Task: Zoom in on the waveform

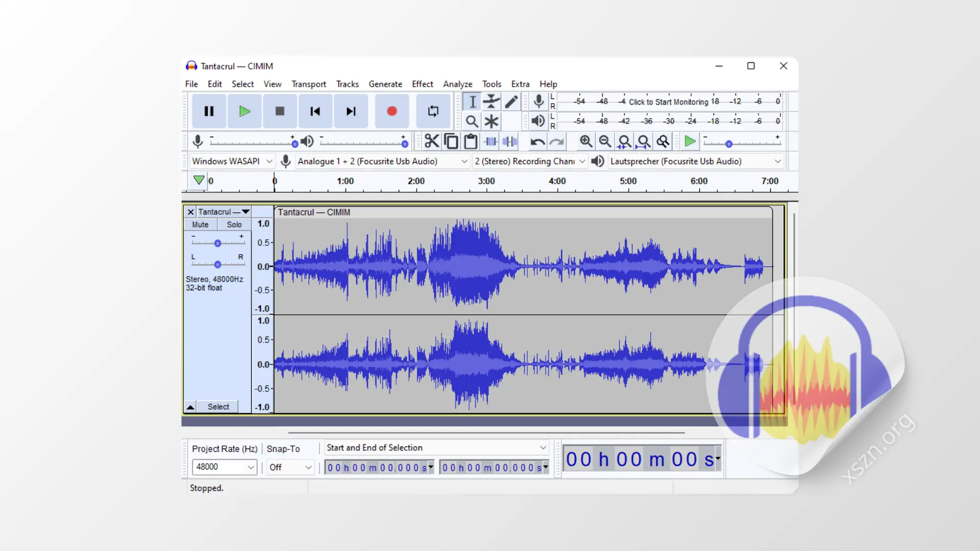Action: (585, 141)
